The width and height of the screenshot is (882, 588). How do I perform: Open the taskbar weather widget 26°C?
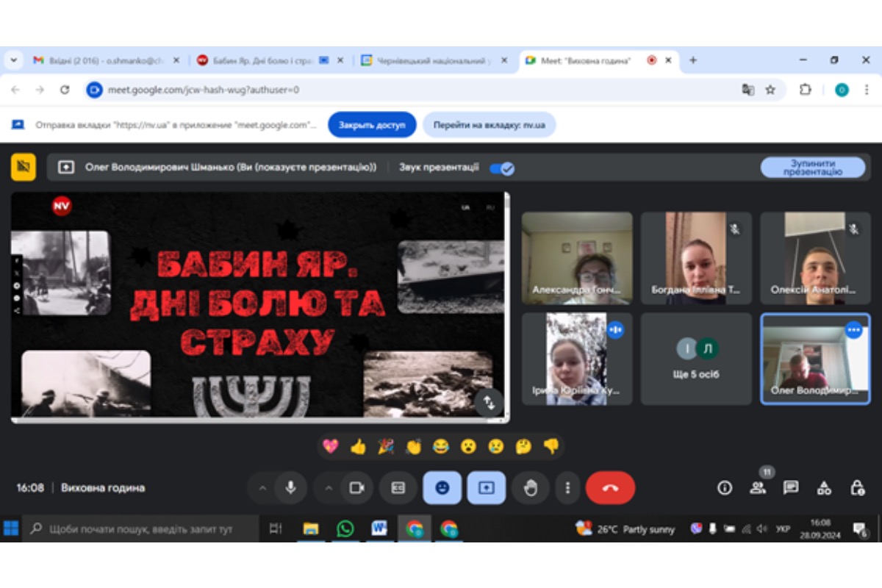(x=625, y=528)
